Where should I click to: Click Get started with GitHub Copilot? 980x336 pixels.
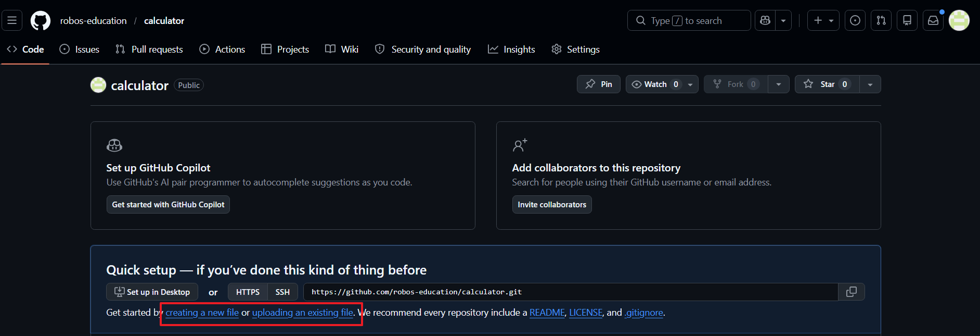[x=168, y=205]
